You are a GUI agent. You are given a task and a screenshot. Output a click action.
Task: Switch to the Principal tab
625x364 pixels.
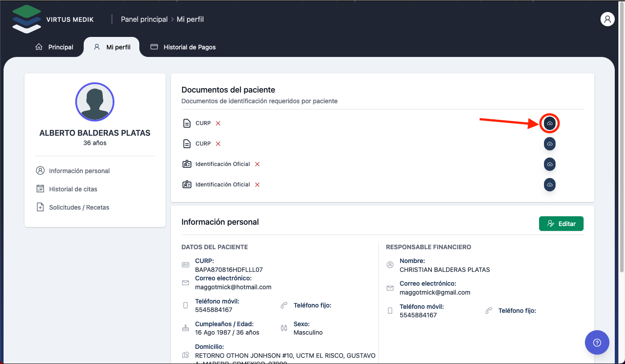coord(54,47)
